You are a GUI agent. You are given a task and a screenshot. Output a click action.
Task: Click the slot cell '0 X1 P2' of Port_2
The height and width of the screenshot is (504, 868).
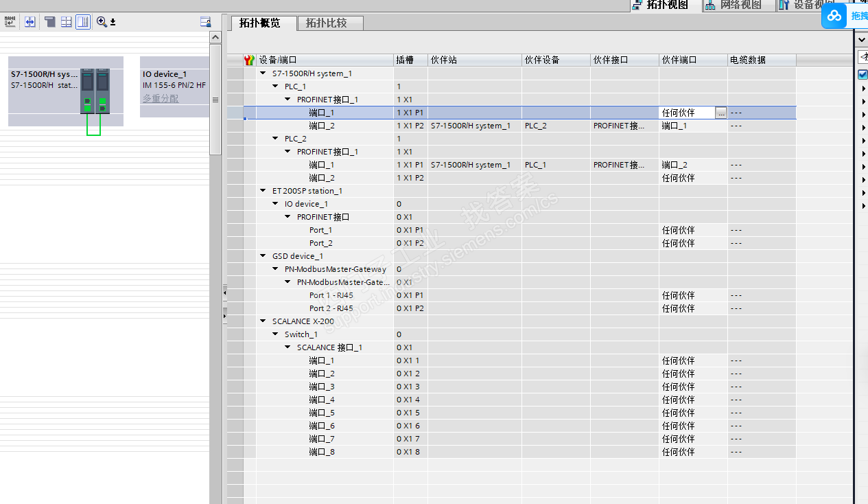pyautogui.click(x=411, y=243)
